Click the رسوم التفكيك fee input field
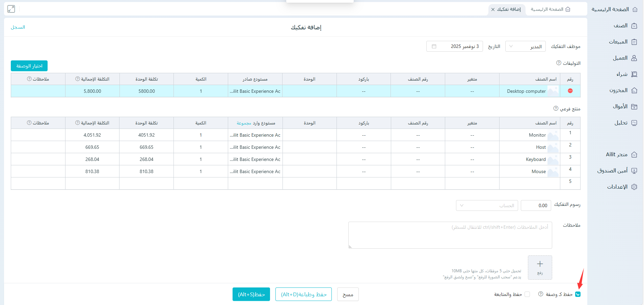The height and width of the screenshot is (305, 644). coord(536,205)
